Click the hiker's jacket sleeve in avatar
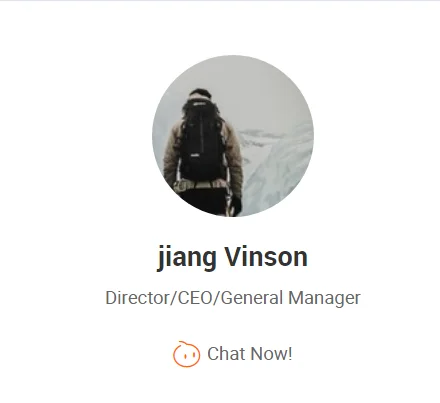 coord(234,157)
